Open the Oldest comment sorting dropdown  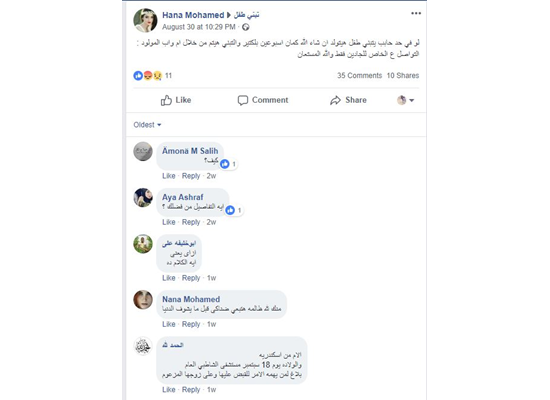coord(147,125)
